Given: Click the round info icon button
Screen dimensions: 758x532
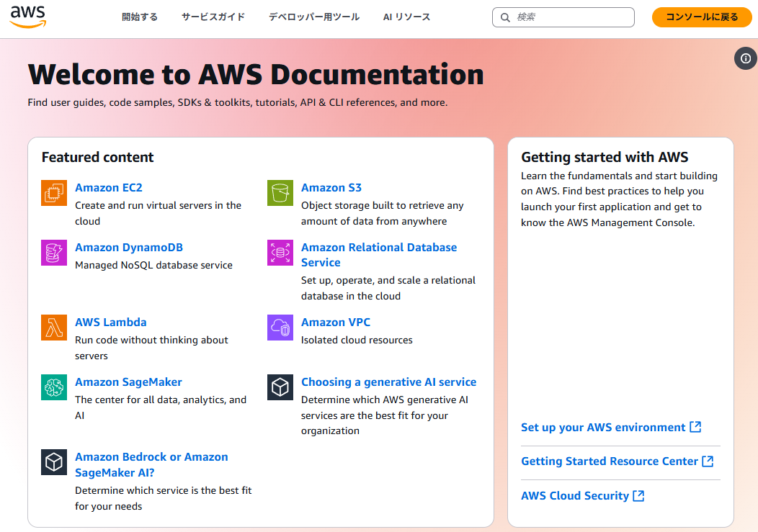Looking at the screenshot, I should (746, 58).
